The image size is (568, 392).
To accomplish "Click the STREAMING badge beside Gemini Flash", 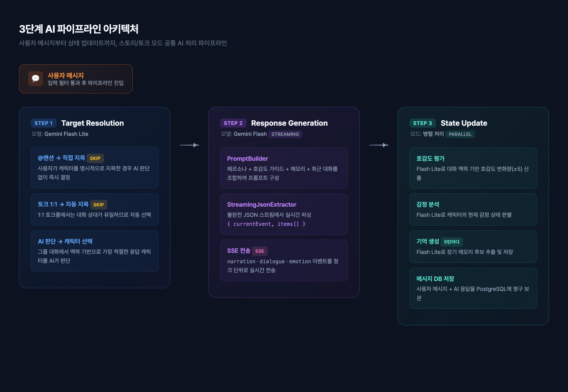I will coord(285,134).
